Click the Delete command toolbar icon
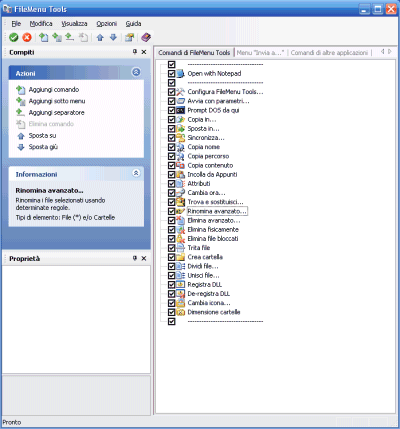Screen dimensions: 400x429 (x=83, y=37)
